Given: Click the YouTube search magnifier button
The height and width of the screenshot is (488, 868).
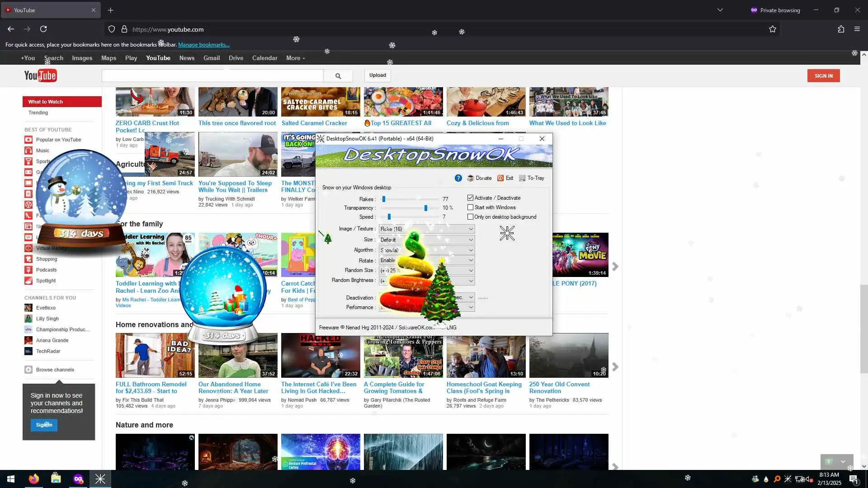Looking at the screenshot, I should pos(338,76).
